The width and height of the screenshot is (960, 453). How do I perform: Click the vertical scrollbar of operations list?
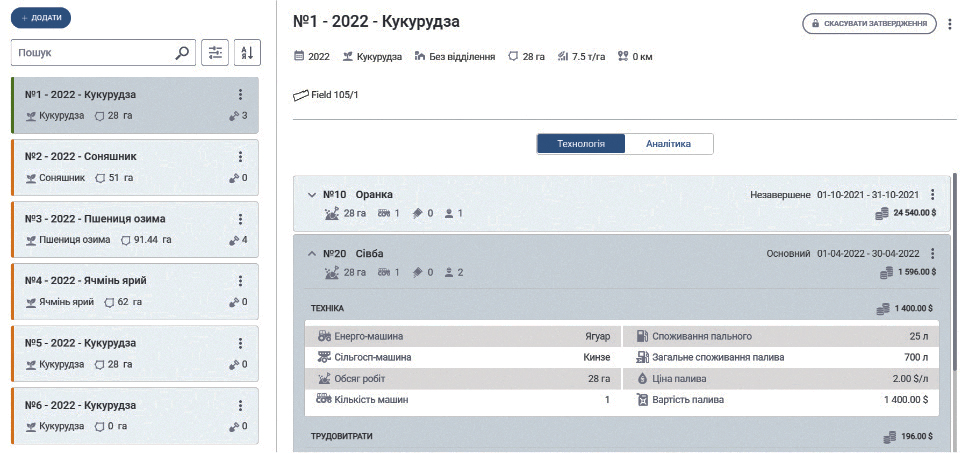[x=955, y=272]
